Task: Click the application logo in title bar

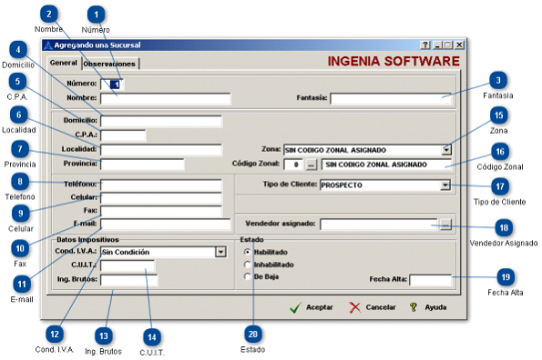Action: coord(48,45)
